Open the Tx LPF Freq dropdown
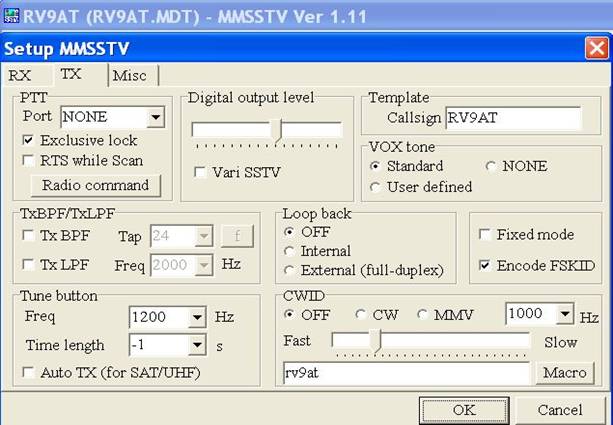This screenshot has width=613, height=425. pyautogui.click(x=204, y=265)
